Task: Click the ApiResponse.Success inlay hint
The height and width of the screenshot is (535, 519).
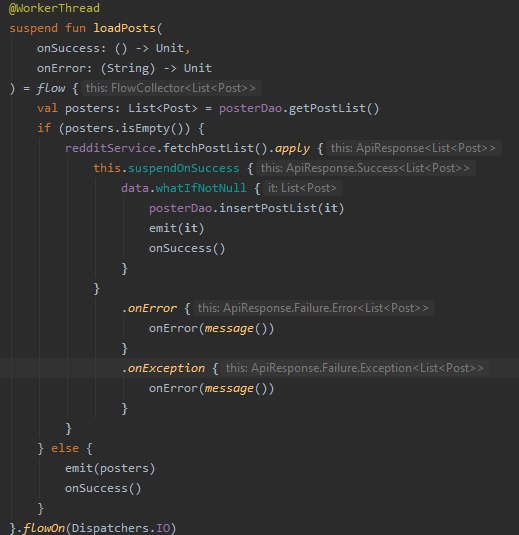Action: (365, 168)
